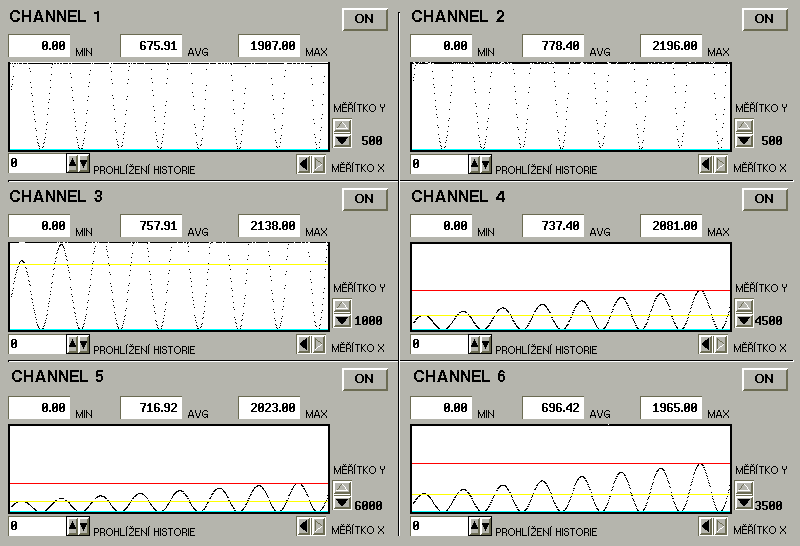Increment Channel 6 history stepper

(x=474, y=524)
